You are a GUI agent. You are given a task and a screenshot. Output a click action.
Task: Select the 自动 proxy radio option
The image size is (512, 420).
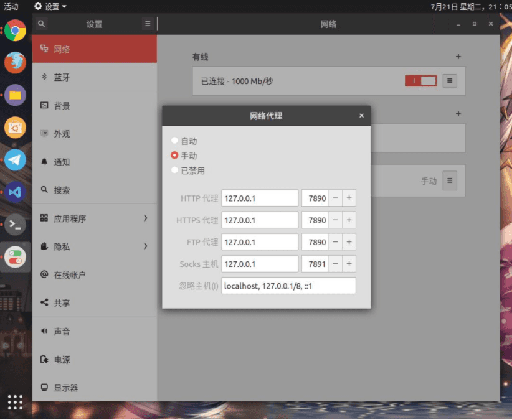click(x=175, y=141)
